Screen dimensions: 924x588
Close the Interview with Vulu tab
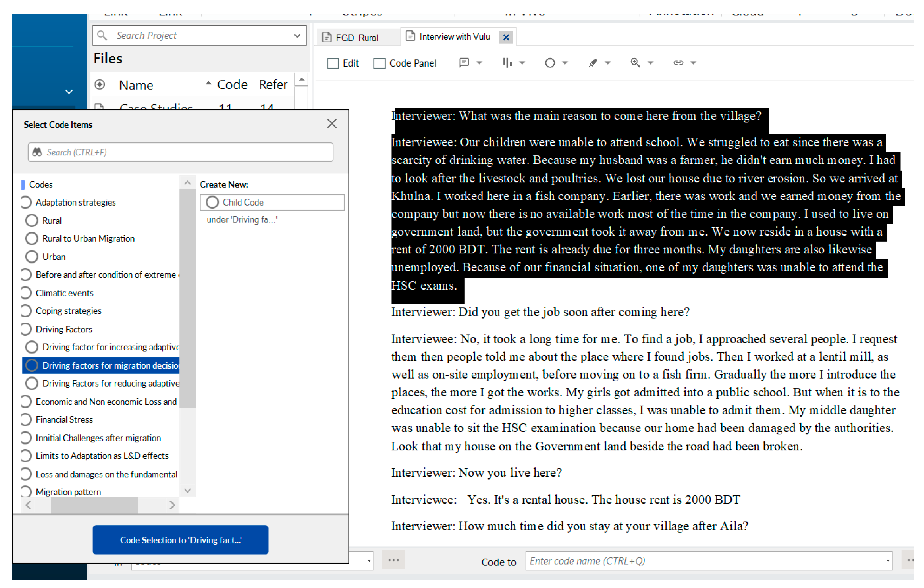pos(506,38)
